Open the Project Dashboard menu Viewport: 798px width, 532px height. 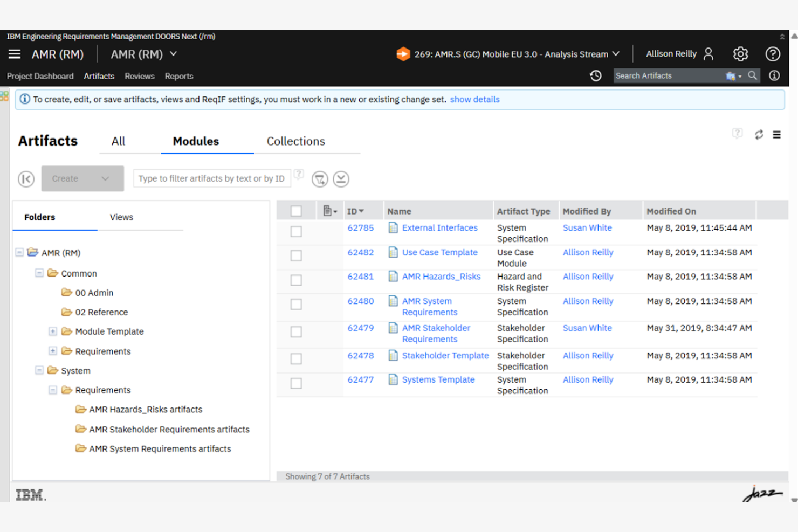click(40, 76)
